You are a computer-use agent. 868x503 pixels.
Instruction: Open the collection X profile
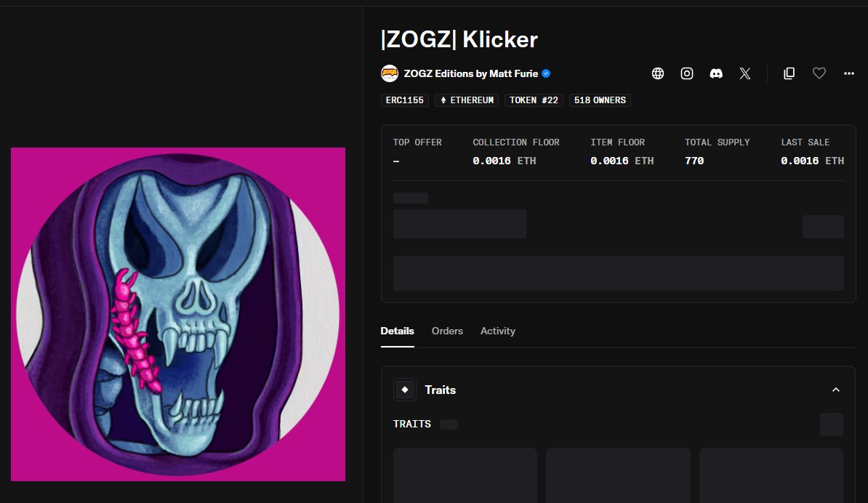tap(745, 73)
